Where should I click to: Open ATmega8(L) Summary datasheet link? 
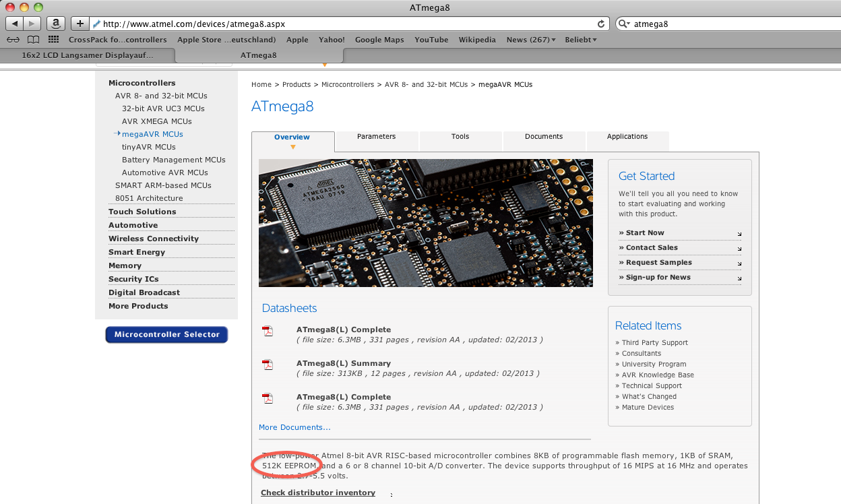(x=344, y=363)
